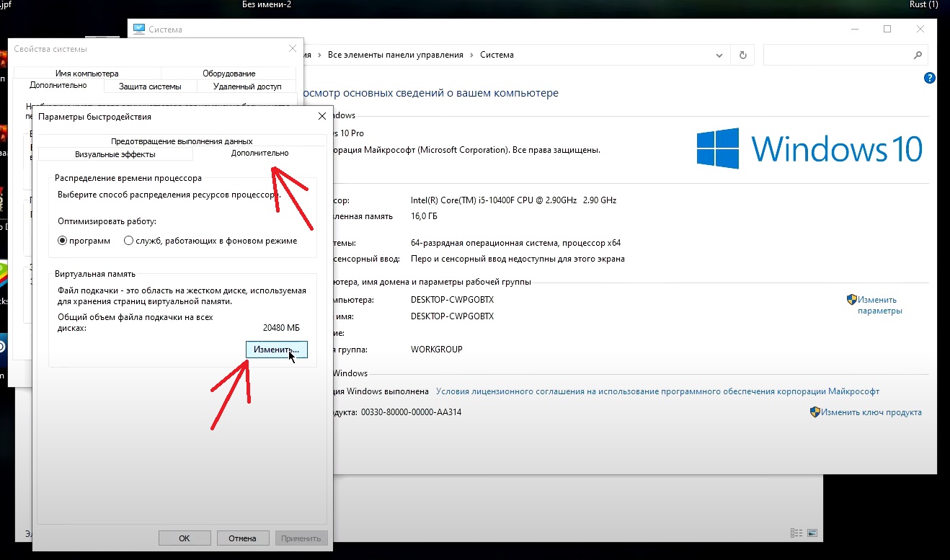Viewport: 950px width, 560px height.
Task: Switch to Предотвращение выполнения данных tab
Action: click(x=182, y=141)
